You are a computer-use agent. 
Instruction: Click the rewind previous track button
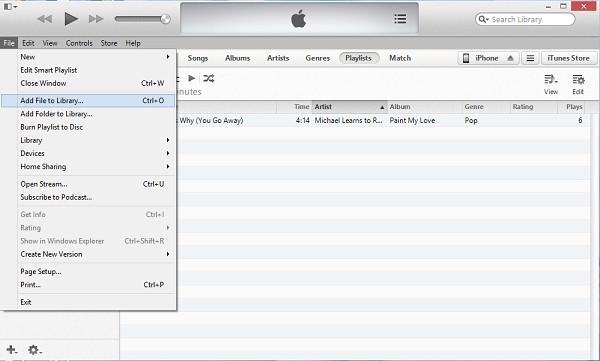point(45,19)
